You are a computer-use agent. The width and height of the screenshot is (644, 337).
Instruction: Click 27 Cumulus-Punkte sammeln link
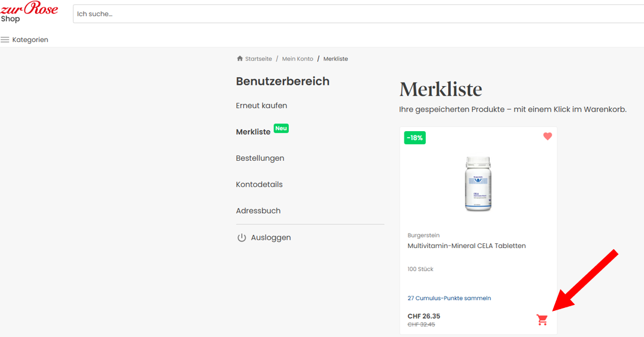coord(449,298)
